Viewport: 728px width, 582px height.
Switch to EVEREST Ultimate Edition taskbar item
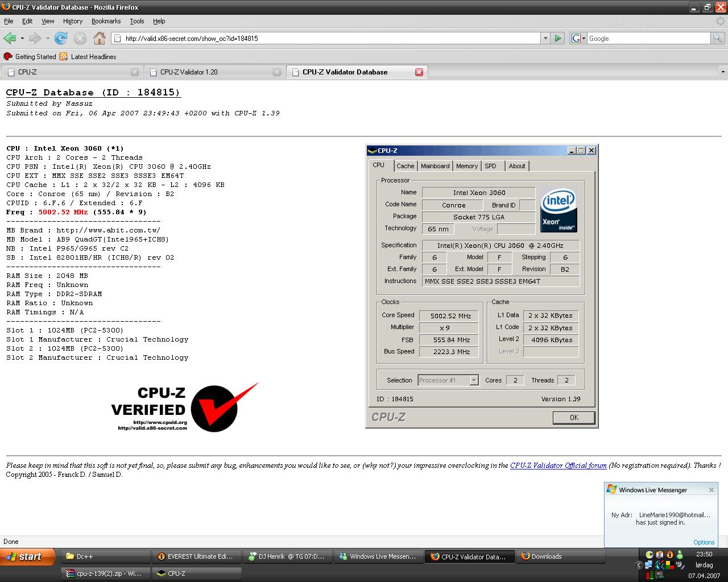click(196, 556)
